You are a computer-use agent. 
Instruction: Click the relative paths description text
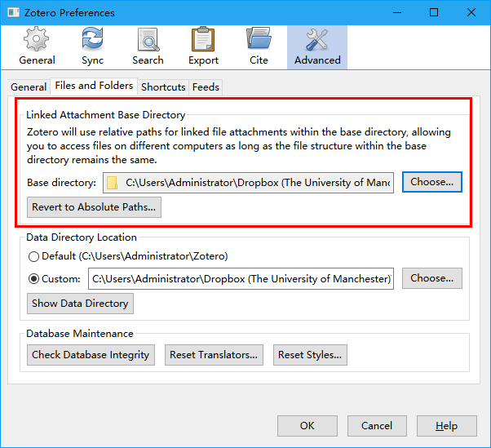pyautogui.click(x=239, y=146)
